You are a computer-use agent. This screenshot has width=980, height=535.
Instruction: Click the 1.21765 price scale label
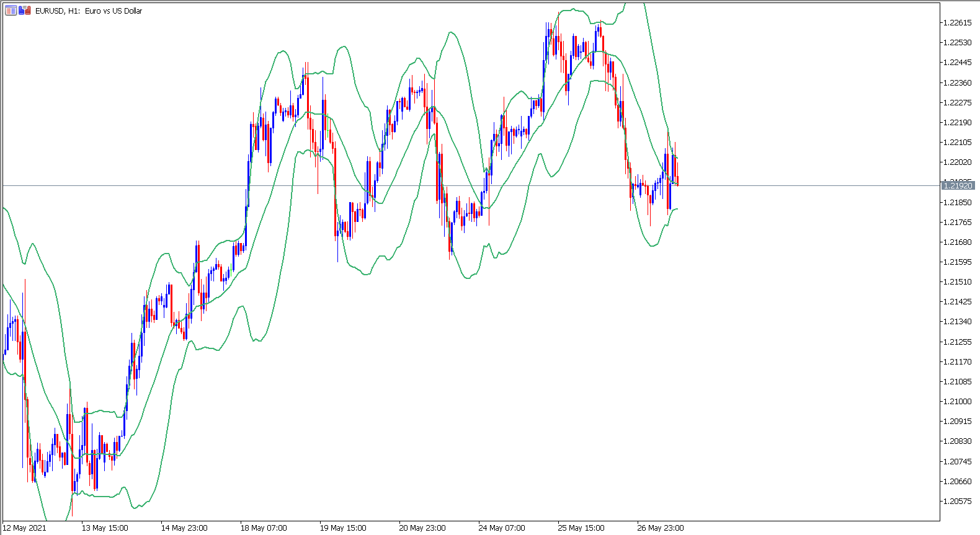point(957,222)
